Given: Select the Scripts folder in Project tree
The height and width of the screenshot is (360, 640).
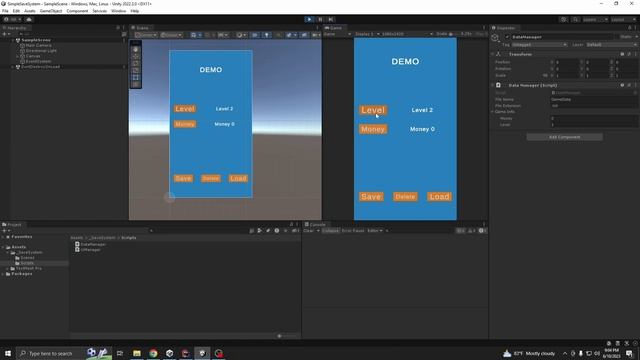Looking at the screenshot, I should pyautogui.click(x=24, y=263).
